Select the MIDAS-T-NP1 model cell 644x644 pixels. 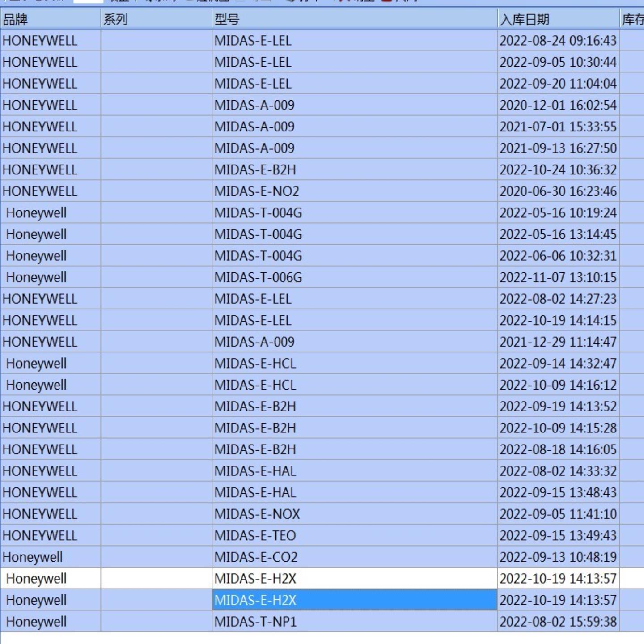pyautogui.click(x=355, y=622)
